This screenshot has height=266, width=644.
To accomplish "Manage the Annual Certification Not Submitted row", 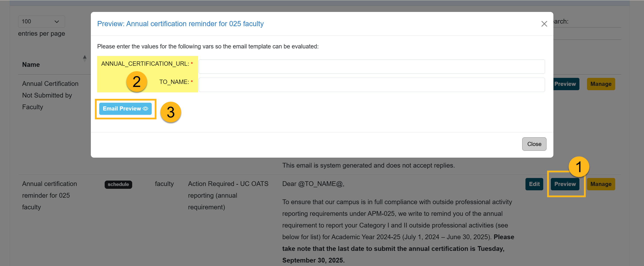I will (600, 84).
